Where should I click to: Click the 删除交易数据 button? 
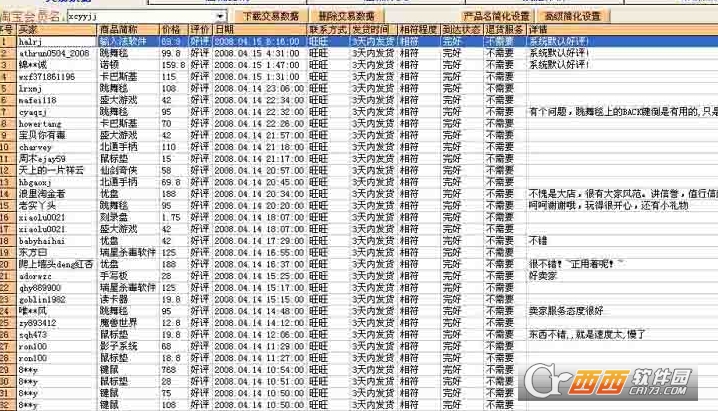click(x=346, y=16)
